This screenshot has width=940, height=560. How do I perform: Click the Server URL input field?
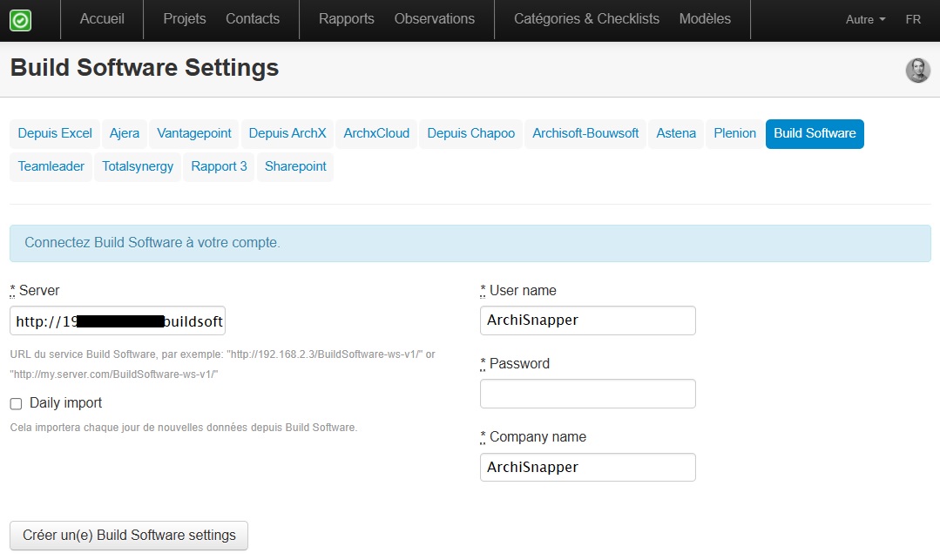pyautogui.click(x=118, y=321)
